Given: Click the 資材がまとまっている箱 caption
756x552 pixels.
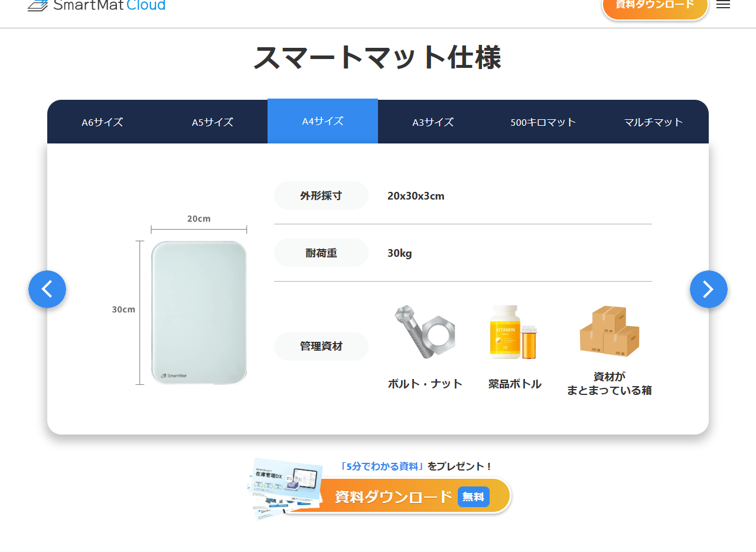Looking at the screenshot, I should click(610, 383).
